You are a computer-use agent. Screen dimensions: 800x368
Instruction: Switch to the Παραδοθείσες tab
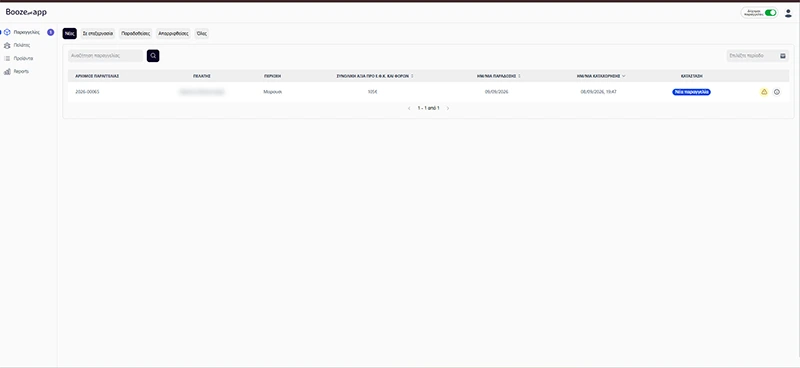point(136,33)
